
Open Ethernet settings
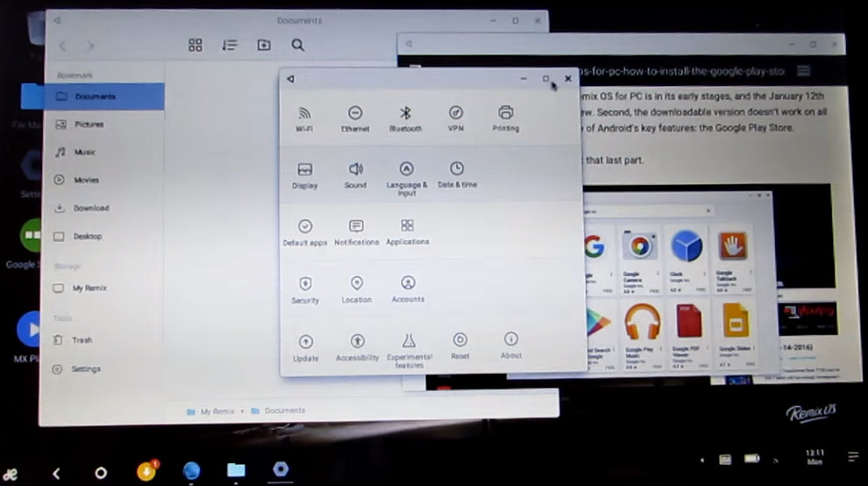pos(355,118)
